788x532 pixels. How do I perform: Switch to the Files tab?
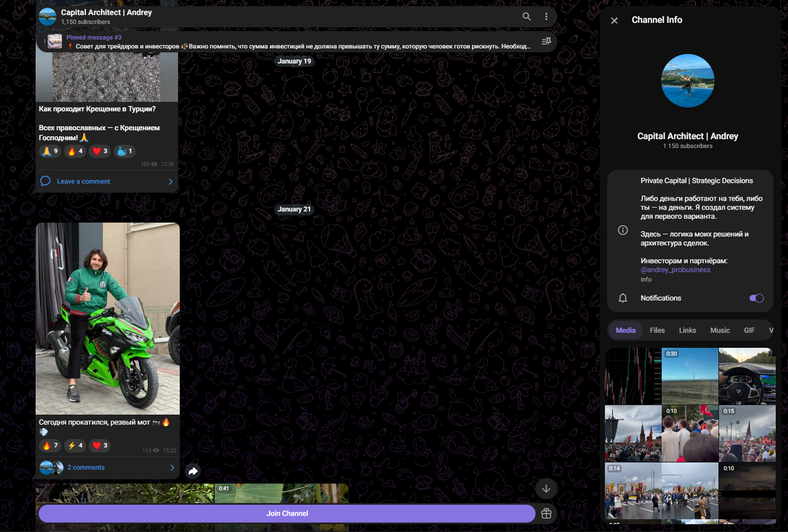[x=657, y=331]
